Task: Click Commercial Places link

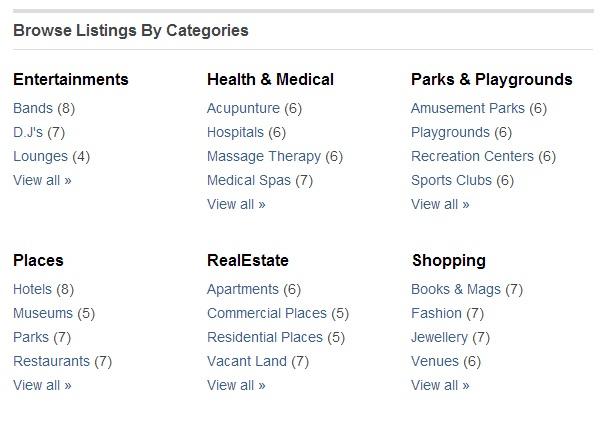Action: click(x=267, y=313)
